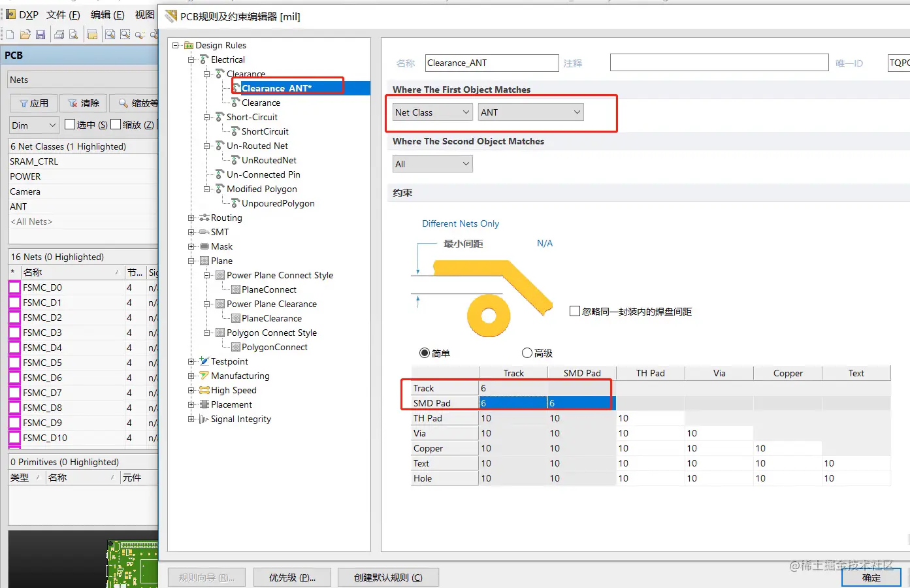Screen dimensions: 910x588
Task: Click the Plane category icon
Action: (204, 261)
